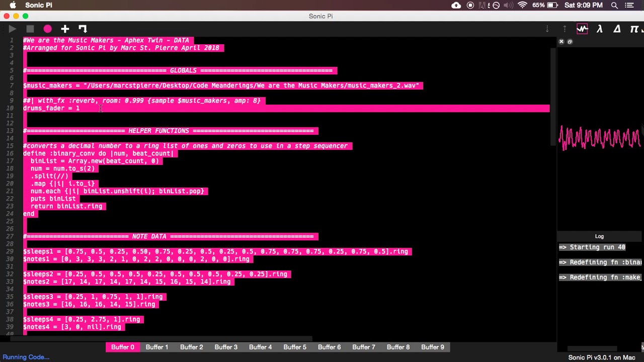Switch to the Buffer 0 tab
Viewport: 644px width, 362px height.
[123, 347]
